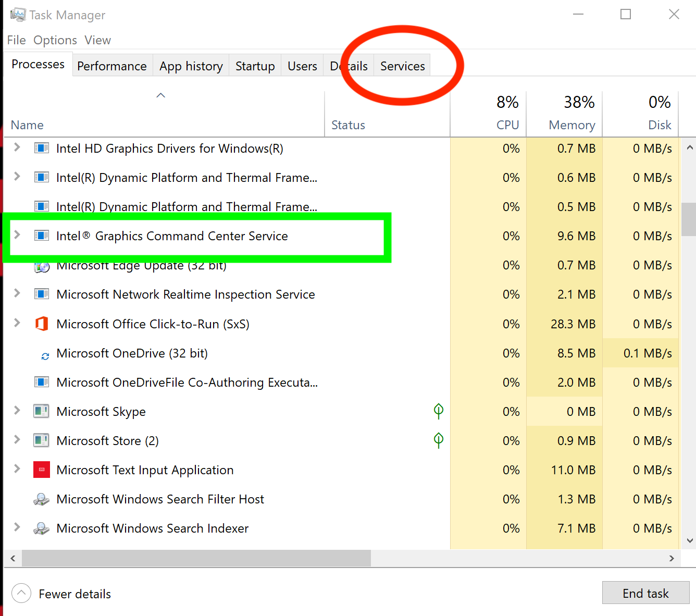696x616 pixels.
Task: Click Intel HD Graphics Drivers process icon
Action: click(x=42, y=148)
